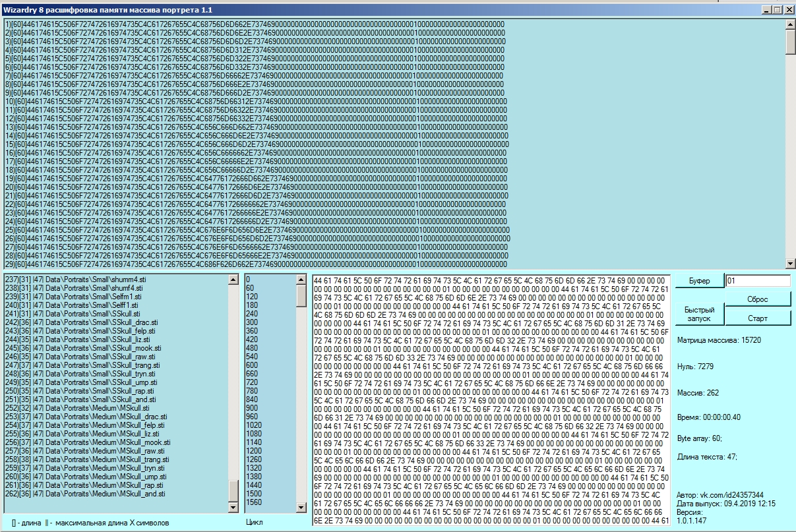This screenshot has width=796, height=532.
Task: Click the Быстрый запуск button
Action: (699, 313)
